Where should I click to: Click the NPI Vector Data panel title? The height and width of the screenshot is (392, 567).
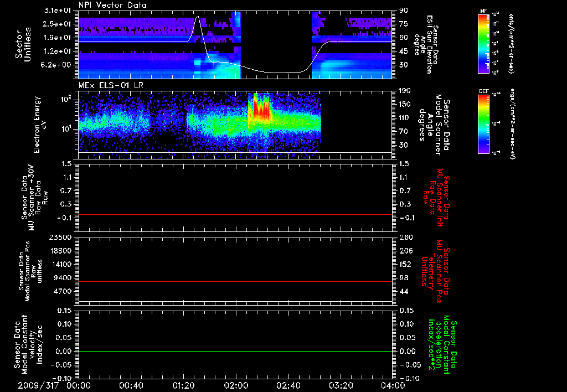click(x=112, y=5)
